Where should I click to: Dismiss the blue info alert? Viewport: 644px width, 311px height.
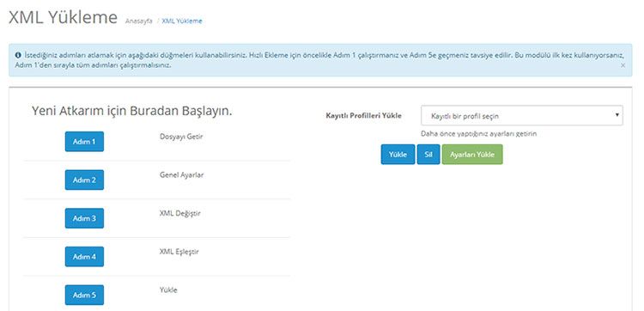623,65
